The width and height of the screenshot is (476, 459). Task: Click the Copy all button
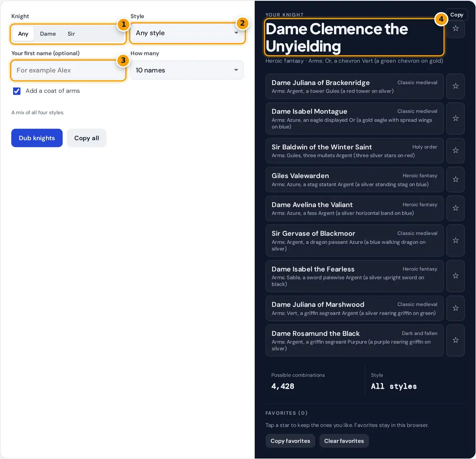(x=86, y=138)
